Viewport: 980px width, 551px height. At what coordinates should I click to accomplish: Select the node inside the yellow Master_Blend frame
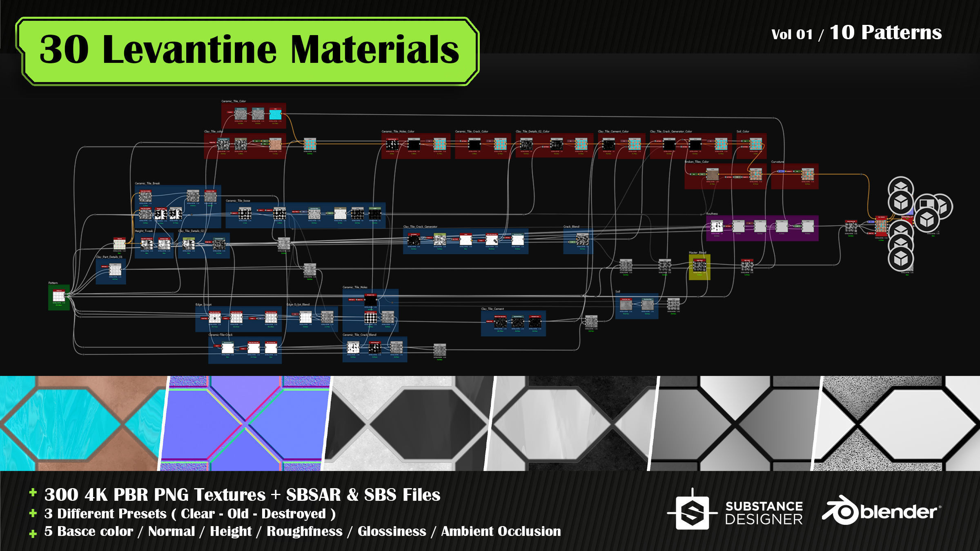(x=699, y=265)
